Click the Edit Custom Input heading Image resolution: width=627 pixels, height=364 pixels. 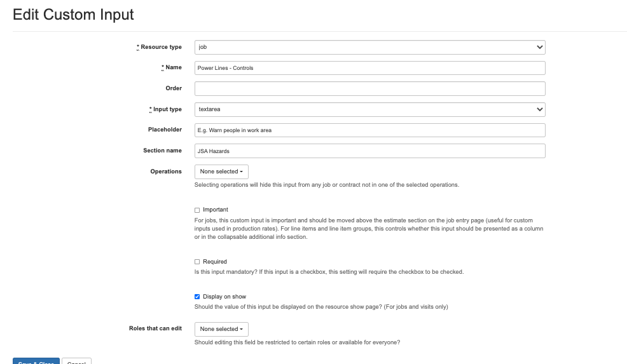pos(73,15)
